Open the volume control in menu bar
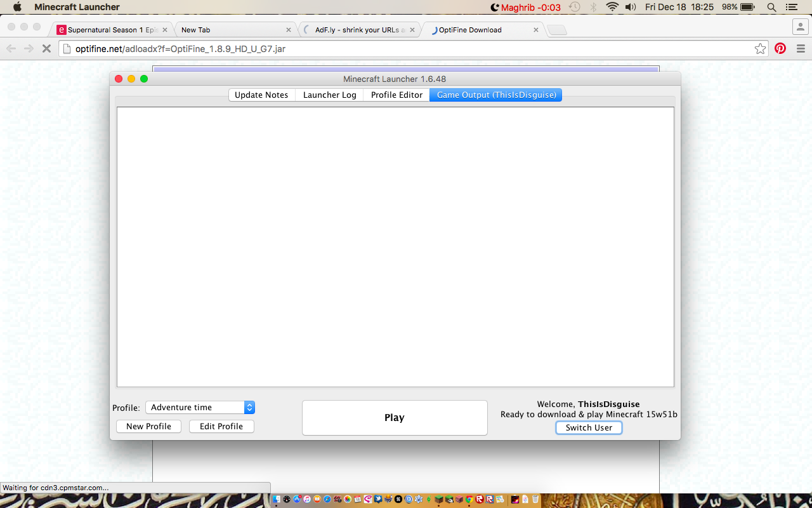812x508 pixels. pos(631,7)
